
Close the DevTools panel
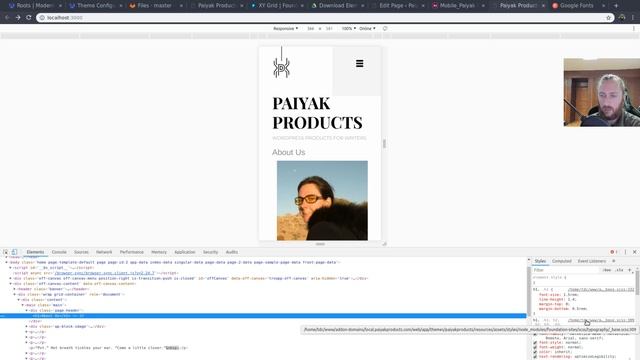coord(634,252)
